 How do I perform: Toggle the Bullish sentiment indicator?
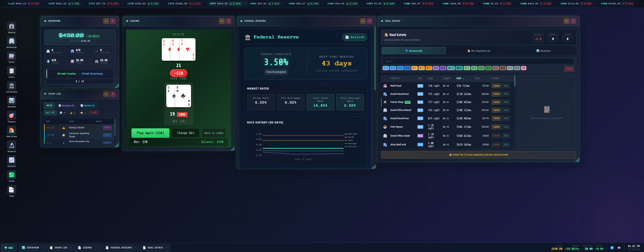(354, 37)
